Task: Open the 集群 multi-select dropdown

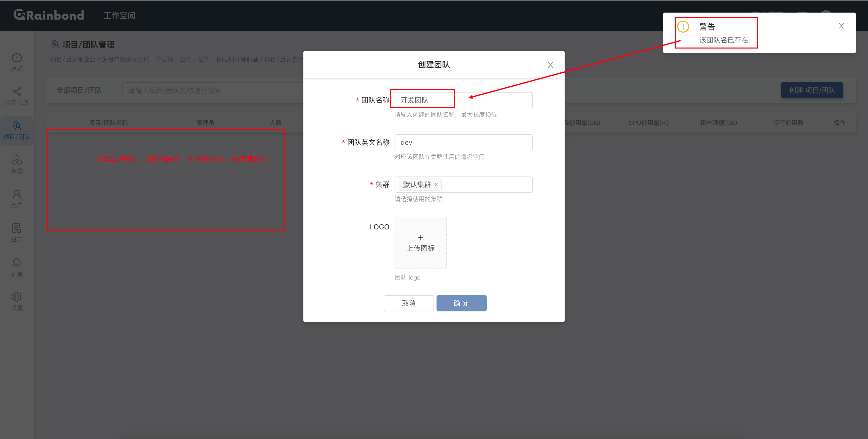Action: point(463,185)
